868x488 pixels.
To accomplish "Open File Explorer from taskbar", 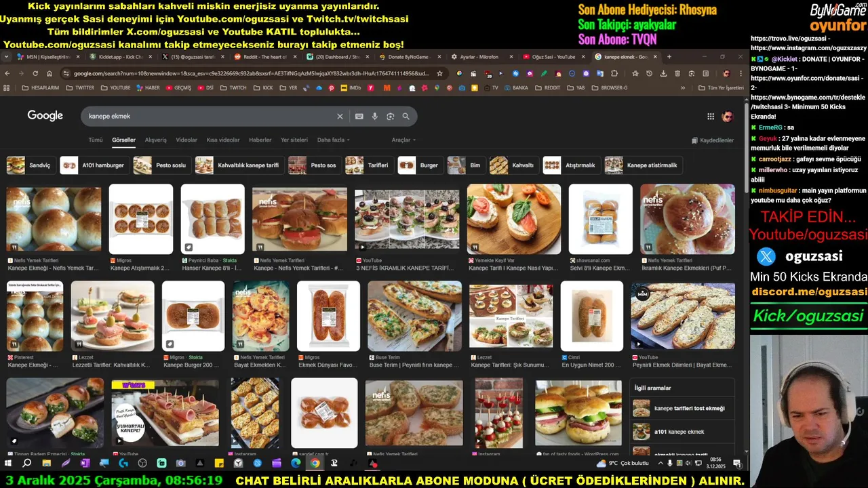I will tap(47, 464).
